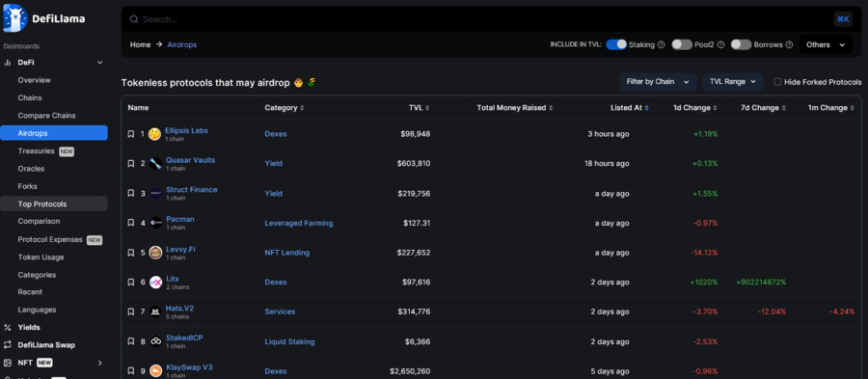Screen dimensions: 868x379
Task: Click the Airdrops breadcrumb
Action: tap(182, 44)
